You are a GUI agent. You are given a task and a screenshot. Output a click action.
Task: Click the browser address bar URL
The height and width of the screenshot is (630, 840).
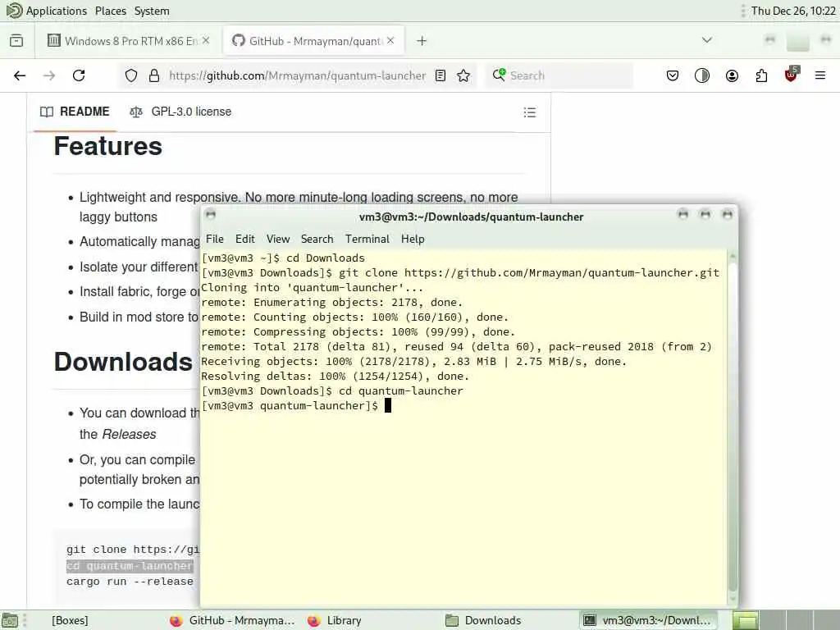click(297, 75)
